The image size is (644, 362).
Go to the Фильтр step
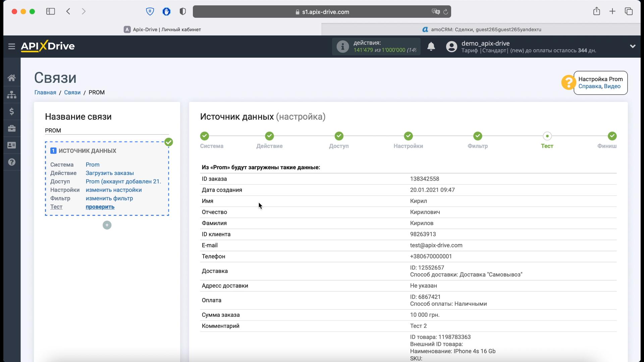[478, 136]
